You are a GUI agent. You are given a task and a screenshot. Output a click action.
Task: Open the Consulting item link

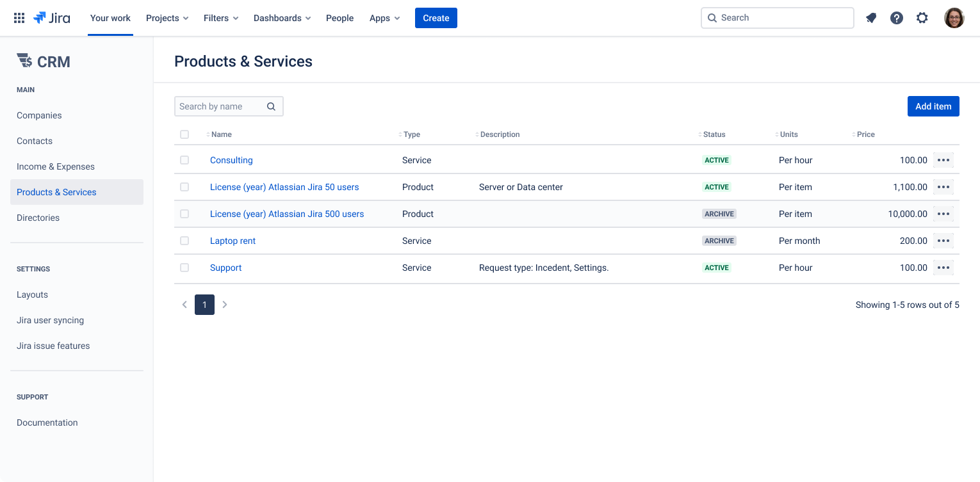[x=231, y=160]
